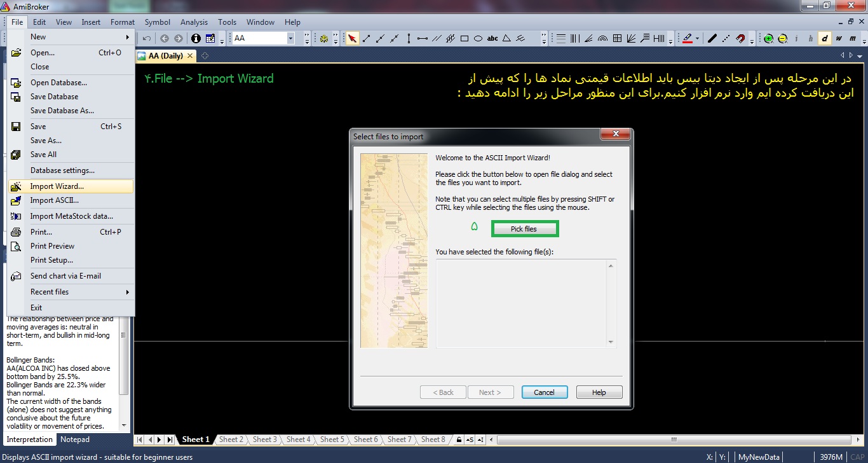Click the line color pen icon
The width and height of the screenshot is (868, 463).
point(686,38)
